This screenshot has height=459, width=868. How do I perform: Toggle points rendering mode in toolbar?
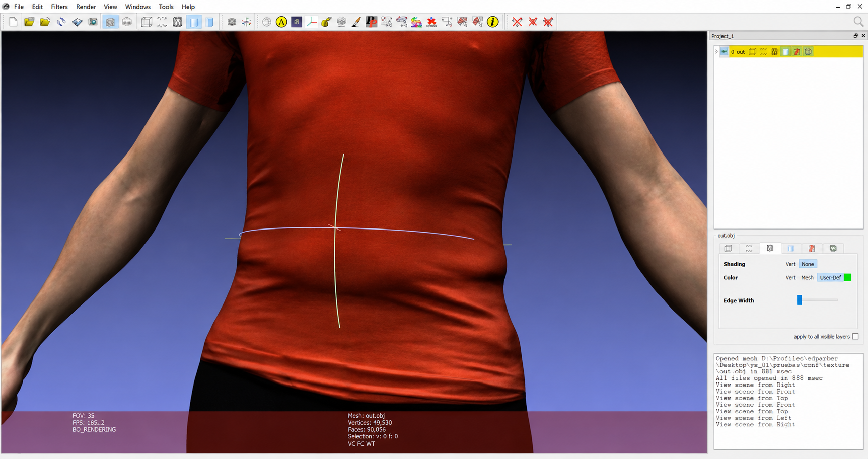click(162, 22)
